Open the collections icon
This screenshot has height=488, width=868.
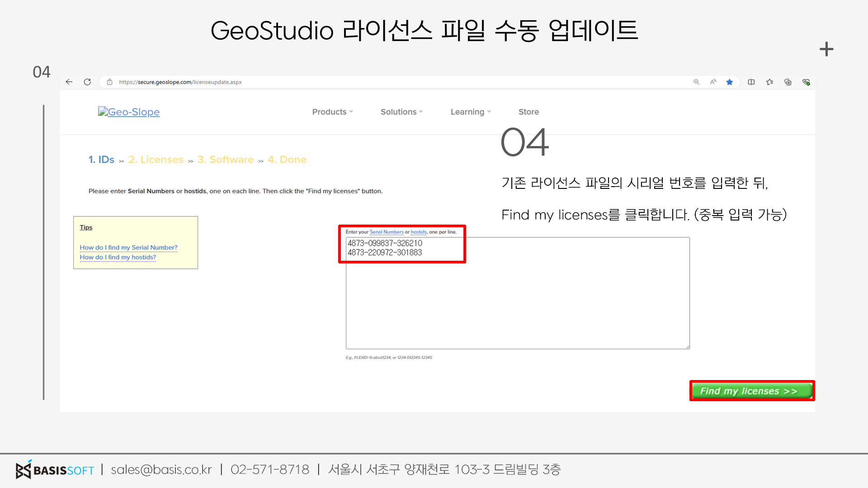tap(788, 82)
